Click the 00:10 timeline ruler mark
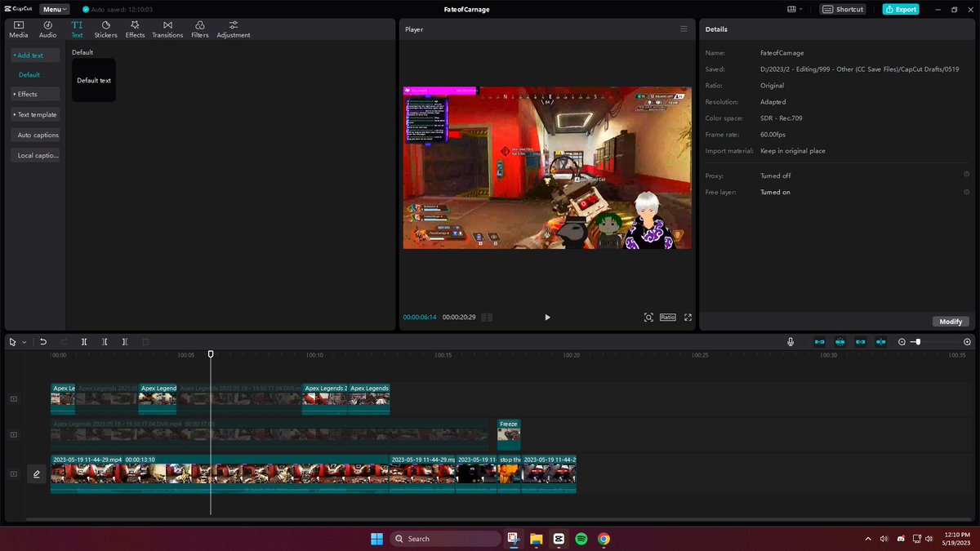 point(315,355)
